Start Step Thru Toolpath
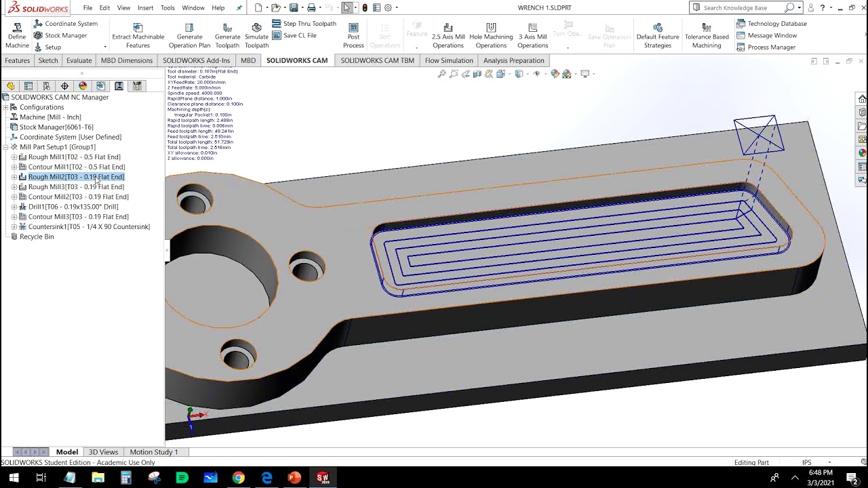The image size is (868, 488). coord(304,24)
